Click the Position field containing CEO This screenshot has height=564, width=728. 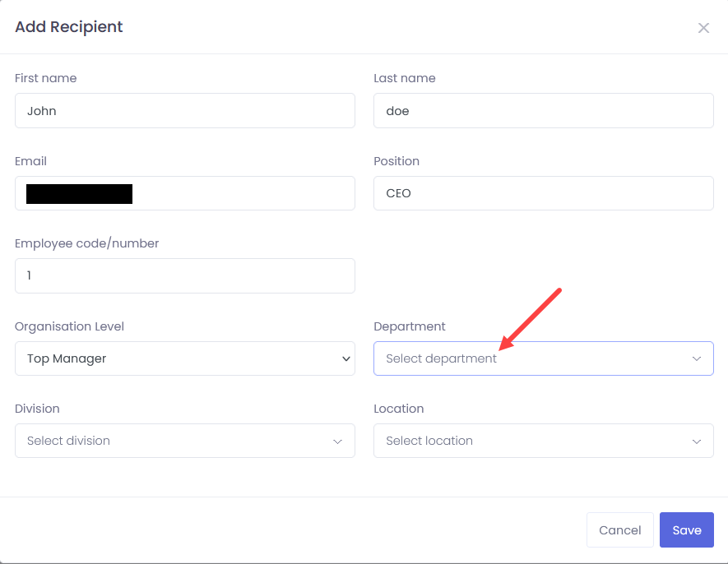click(x=543, y=193)
